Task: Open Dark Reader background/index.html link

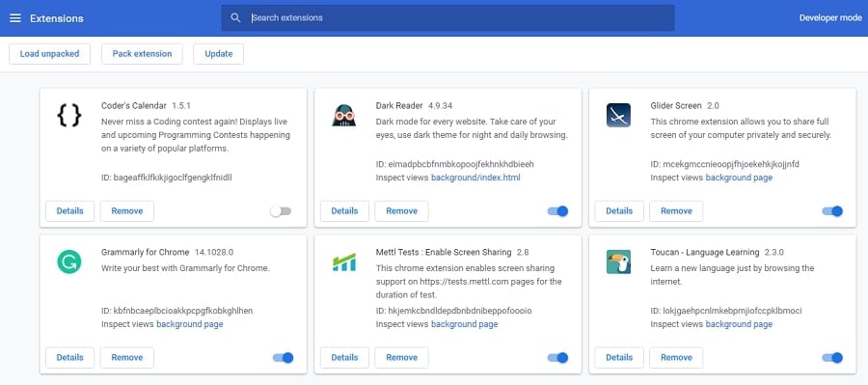Action: coord(475,178)
